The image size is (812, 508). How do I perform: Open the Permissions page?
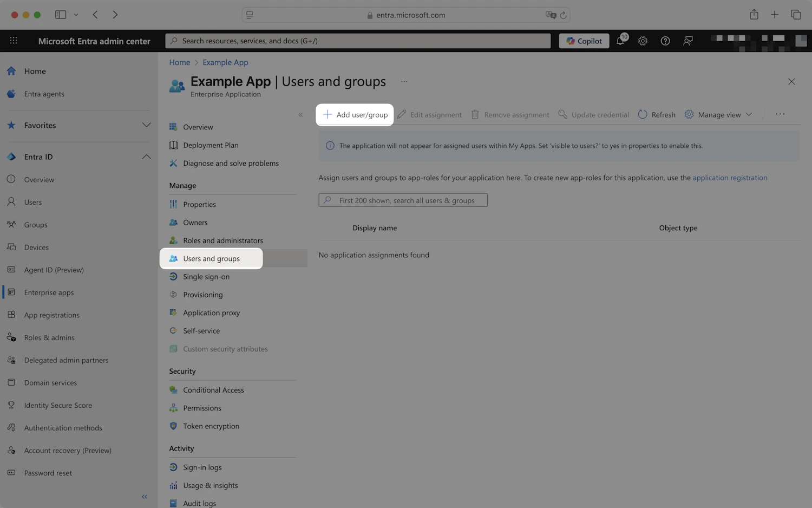202,408
